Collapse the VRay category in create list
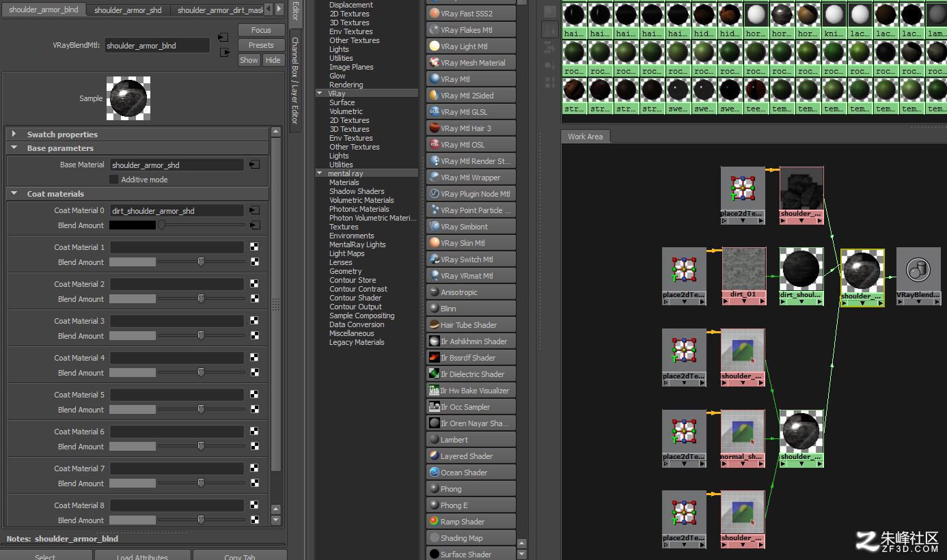This screenshot has height=560, width=947. 319,94
